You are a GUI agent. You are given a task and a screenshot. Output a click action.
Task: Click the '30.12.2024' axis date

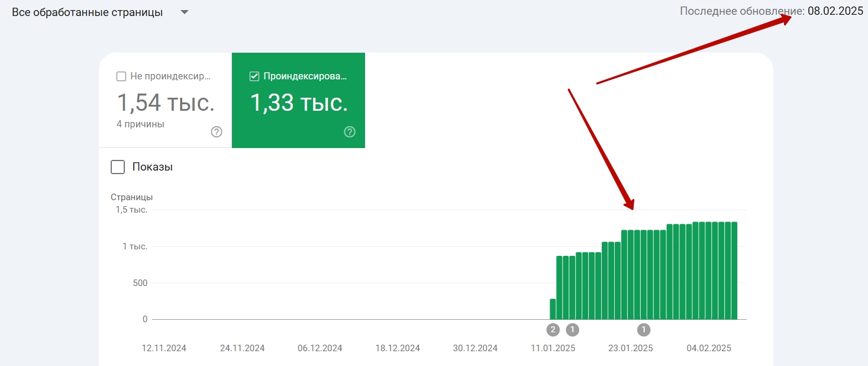tap(476, 348)
